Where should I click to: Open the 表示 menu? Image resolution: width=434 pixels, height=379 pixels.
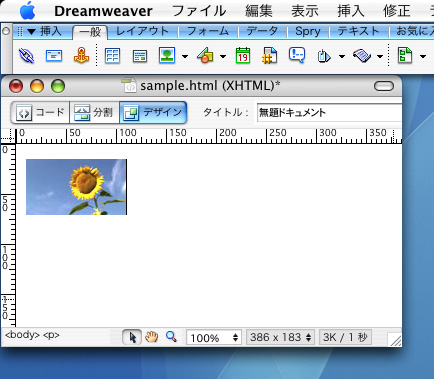[305, 11]
